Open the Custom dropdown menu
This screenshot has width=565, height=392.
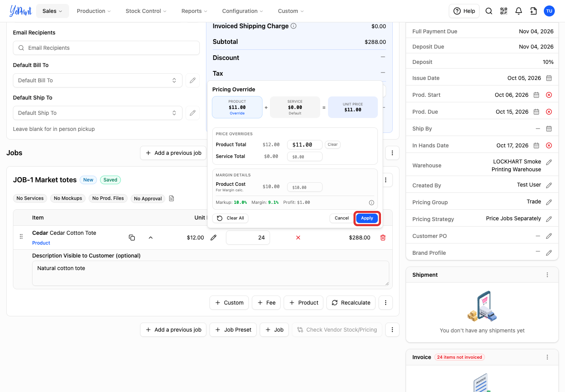[291, 11]
